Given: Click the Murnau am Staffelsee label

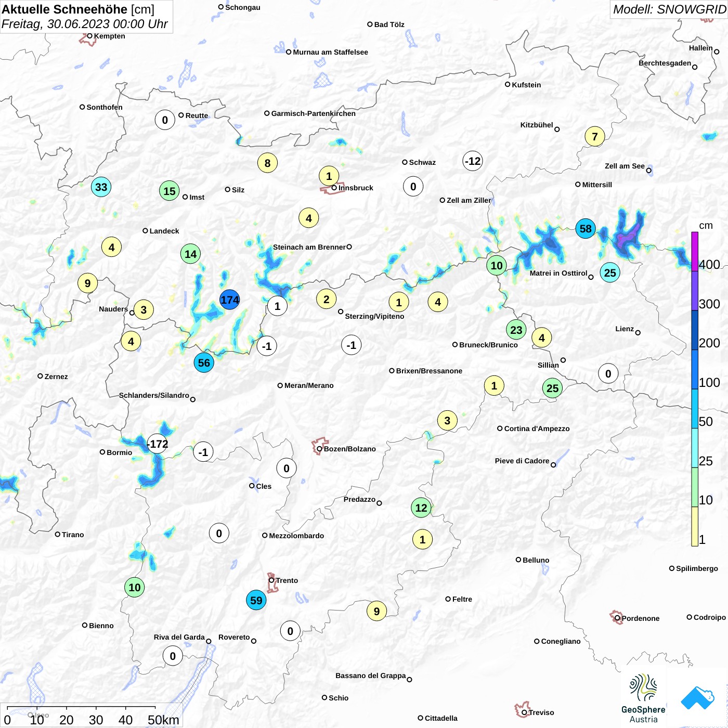Looking at the screenshot, I should click(330, 52).
